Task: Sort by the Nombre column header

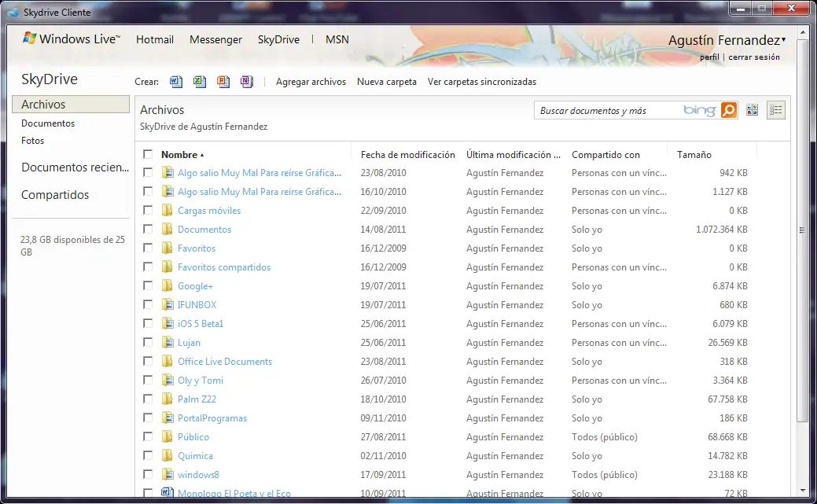Action: (182, 155)
